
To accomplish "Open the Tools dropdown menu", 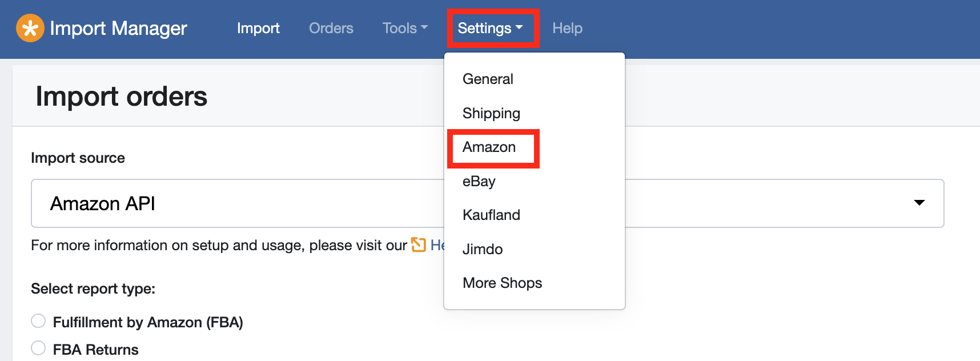I will (405, 28).
